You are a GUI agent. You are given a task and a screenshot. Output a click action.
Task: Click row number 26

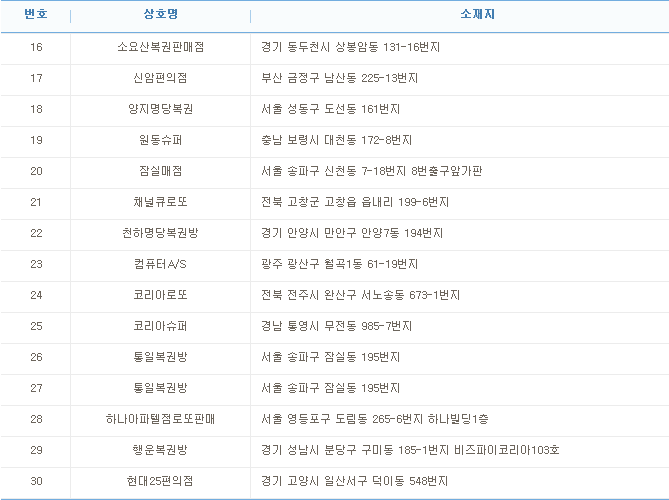36,357
